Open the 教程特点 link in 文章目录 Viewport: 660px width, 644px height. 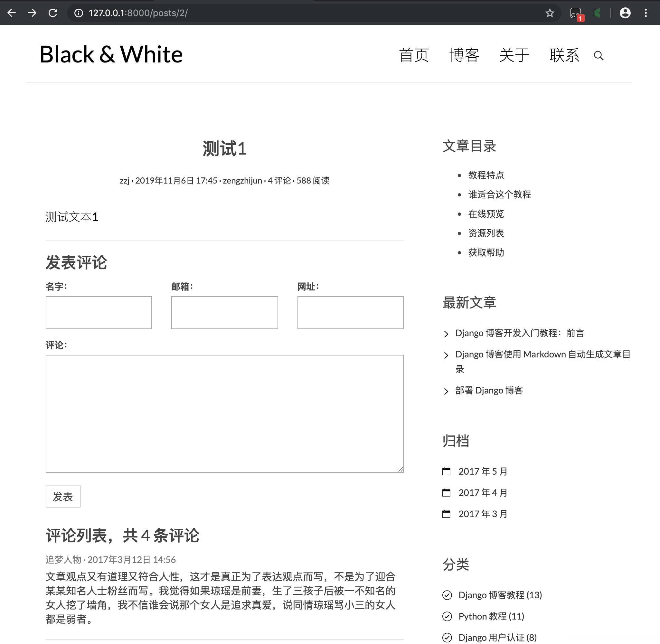tap(486, 175)
